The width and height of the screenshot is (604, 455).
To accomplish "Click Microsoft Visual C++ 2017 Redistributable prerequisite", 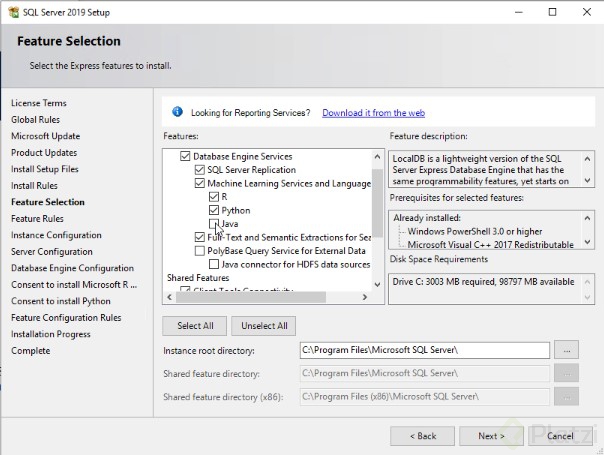I will [x=490, y=245].
